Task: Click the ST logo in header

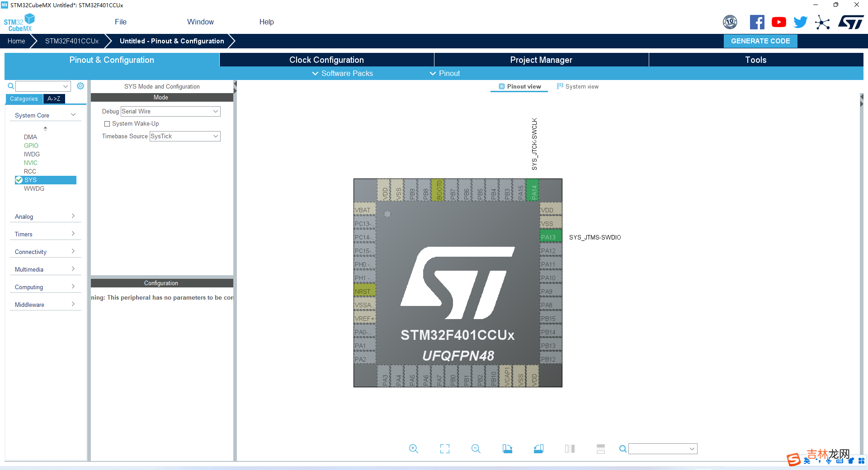Action: point(851,22)
